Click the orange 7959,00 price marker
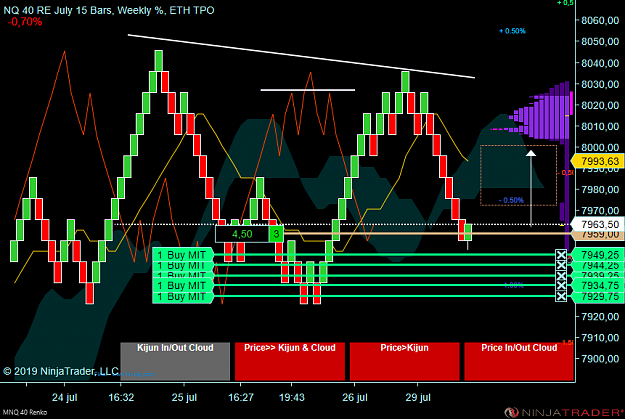Screen dimensions: 625x419 [x=597, y=235]
